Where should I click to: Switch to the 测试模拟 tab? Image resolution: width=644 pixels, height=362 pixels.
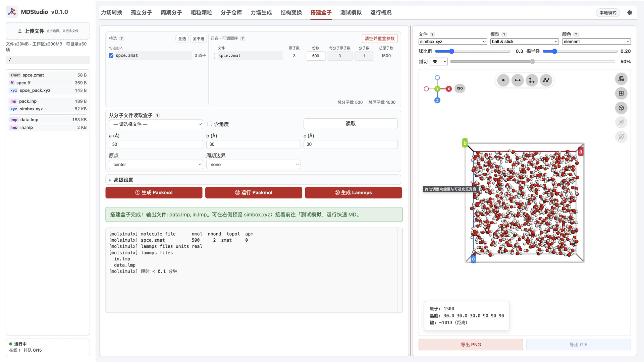pos(351,13)
